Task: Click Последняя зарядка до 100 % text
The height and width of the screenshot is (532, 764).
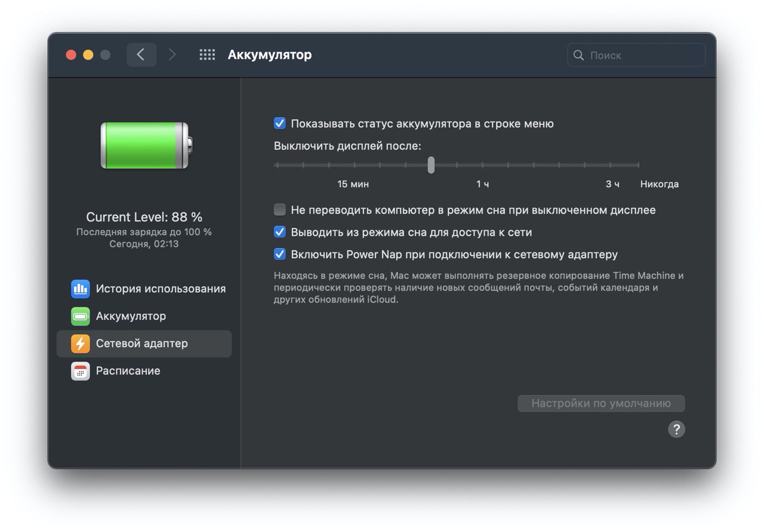Action: [x=144, y=232]
